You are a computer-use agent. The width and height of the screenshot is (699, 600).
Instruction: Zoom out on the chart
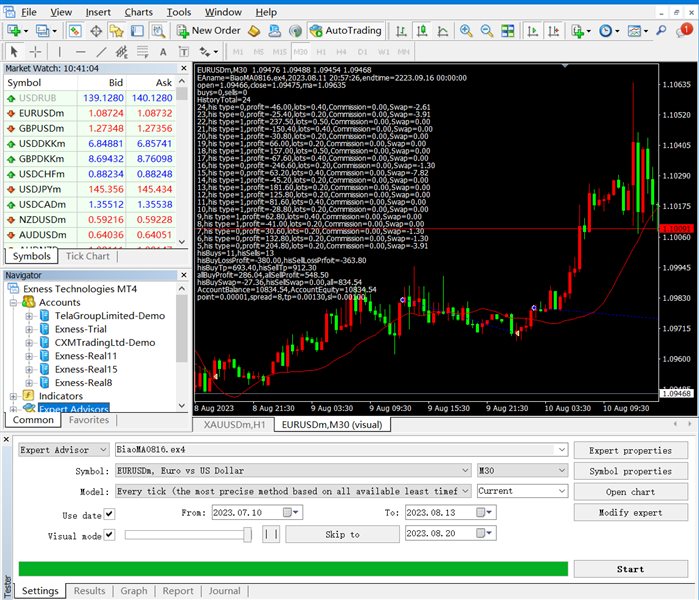487,31
